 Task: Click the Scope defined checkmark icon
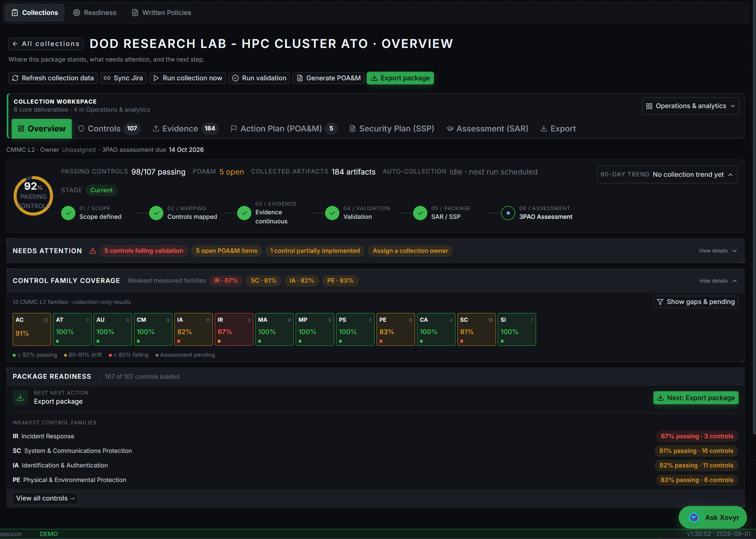[68, 213]
